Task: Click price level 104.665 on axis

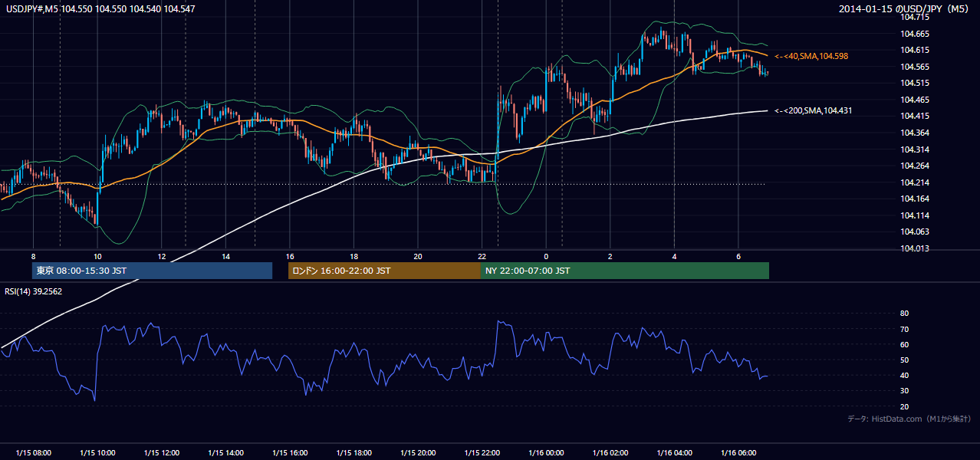Action: click(916, 34)
